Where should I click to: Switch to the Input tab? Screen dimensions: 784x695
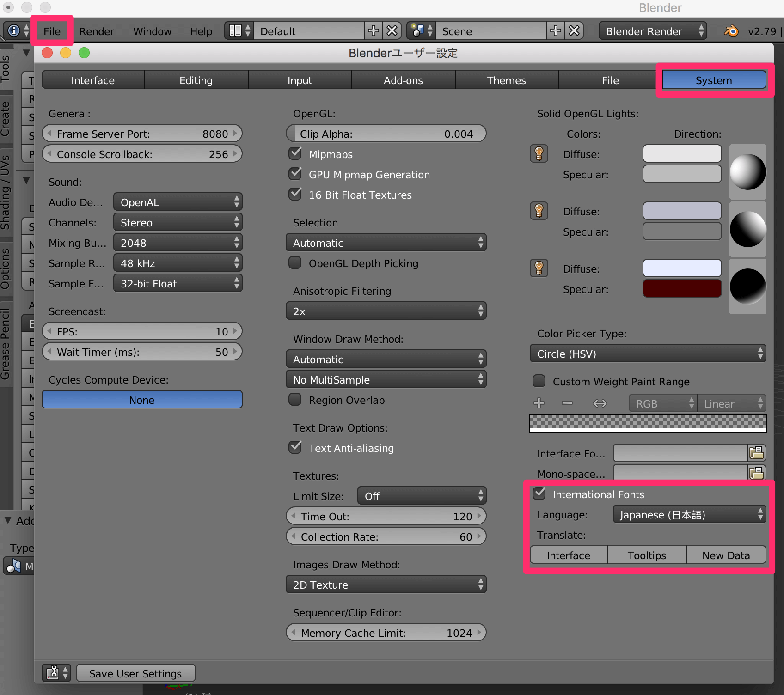(x=300, y=80)
